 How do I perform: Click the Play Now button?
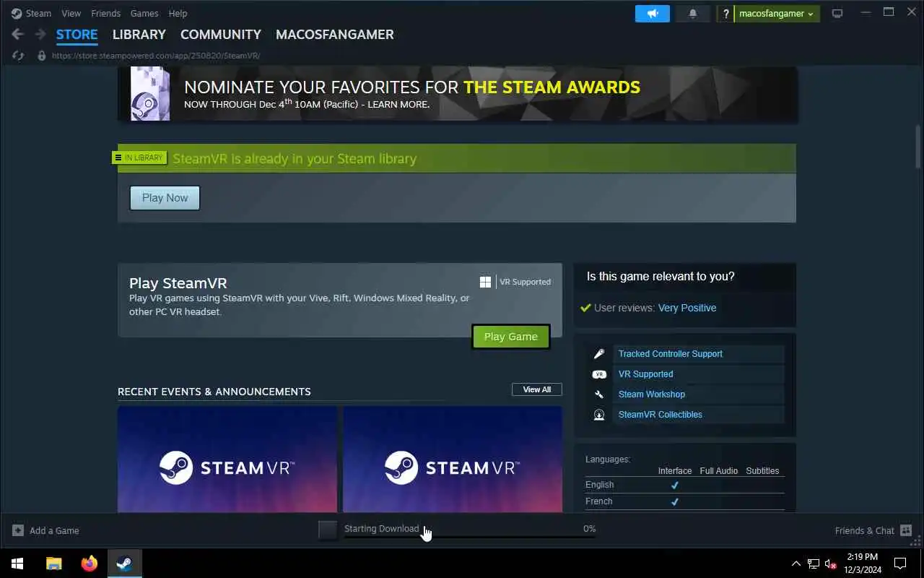point(165,198)
